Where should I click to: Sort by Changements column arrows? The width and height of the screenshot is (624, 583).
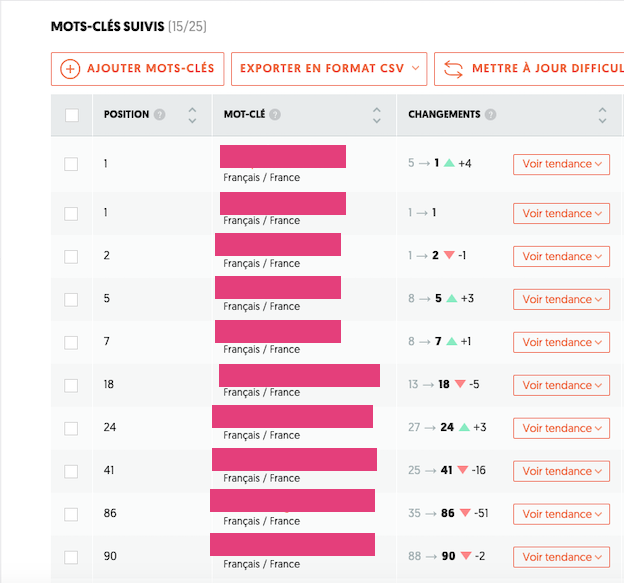tap(603, 115)
